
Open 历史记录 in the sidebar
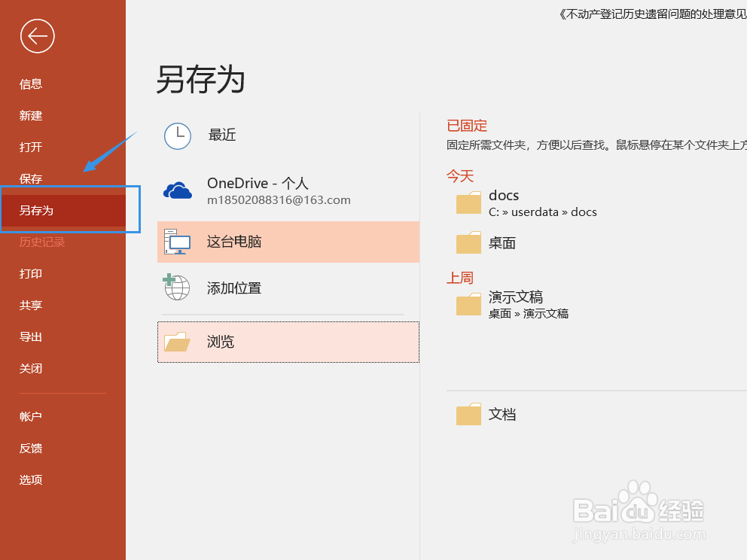[x=42, y=242]
